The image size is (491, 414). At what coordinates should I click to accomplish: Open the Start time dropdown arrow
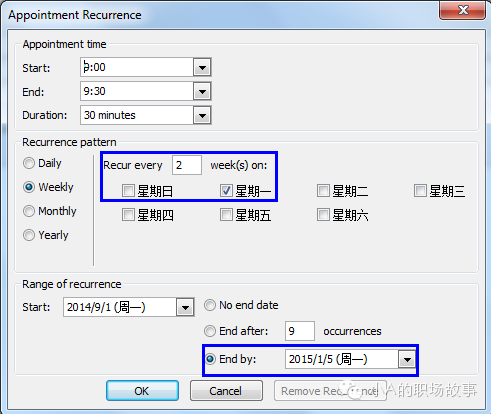[x=202, y=68]
